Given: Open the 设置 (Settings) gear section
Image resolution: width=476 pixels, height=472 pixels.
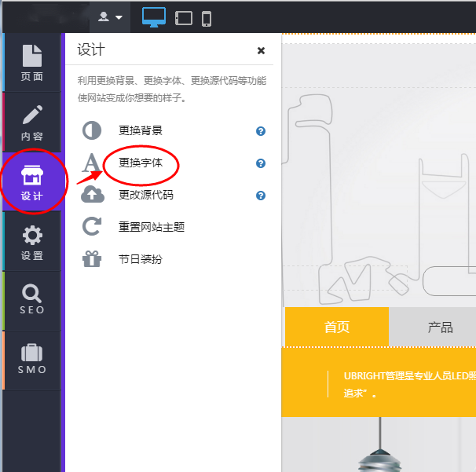Looking at the screenshot, I should [x=32, y=242].
